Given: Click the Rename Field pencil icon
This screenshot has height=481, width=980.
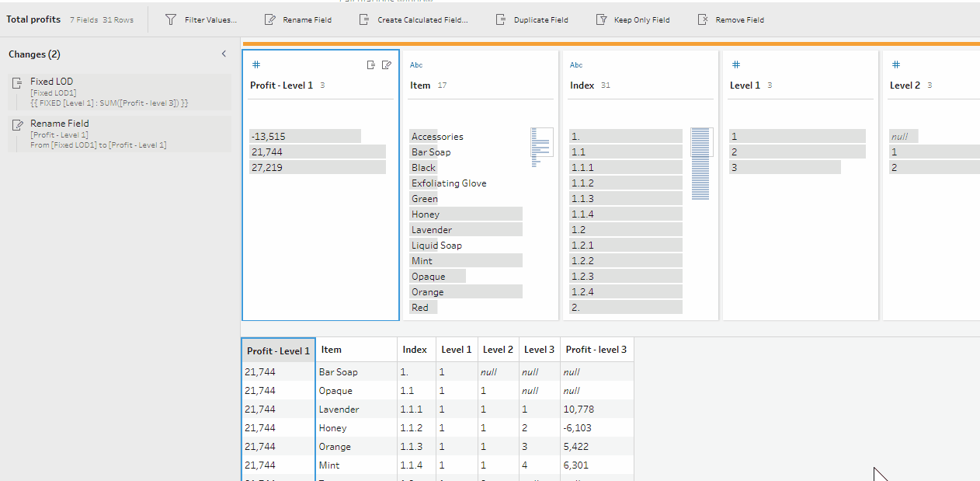Looking at the screenshot, I should tap(270, 19).
